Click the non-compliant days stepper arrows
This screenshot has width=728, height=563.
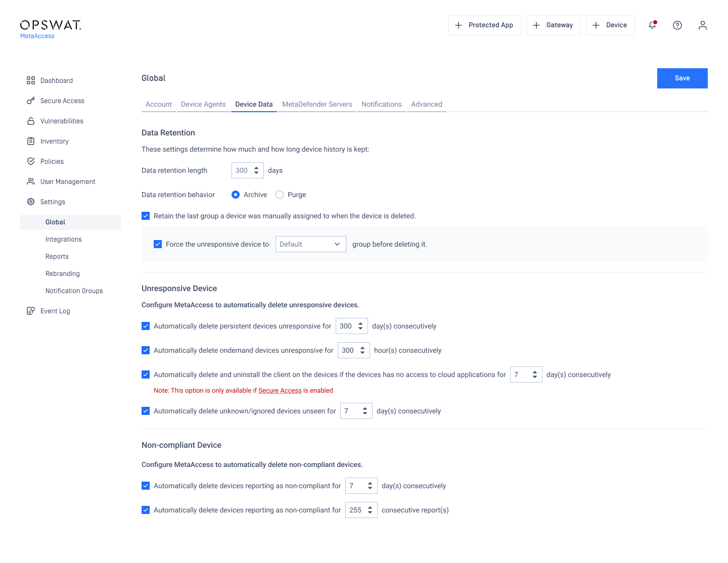[x=370, y=486]
